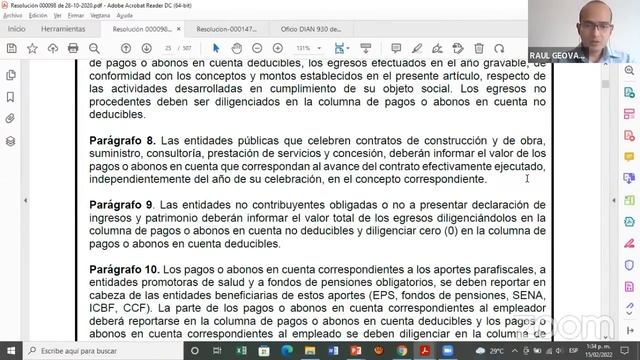This screenshot has width=640, height=360.
Task: Open the Ventana menu
Action: 100,16
